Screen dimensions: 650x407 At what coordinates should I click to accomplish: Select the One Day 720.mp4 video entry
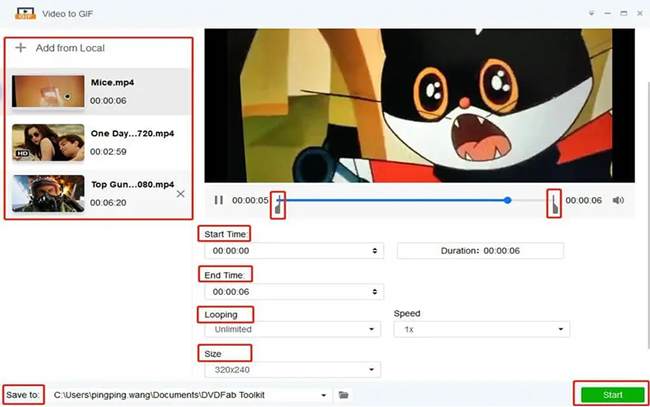coord(132,133)
